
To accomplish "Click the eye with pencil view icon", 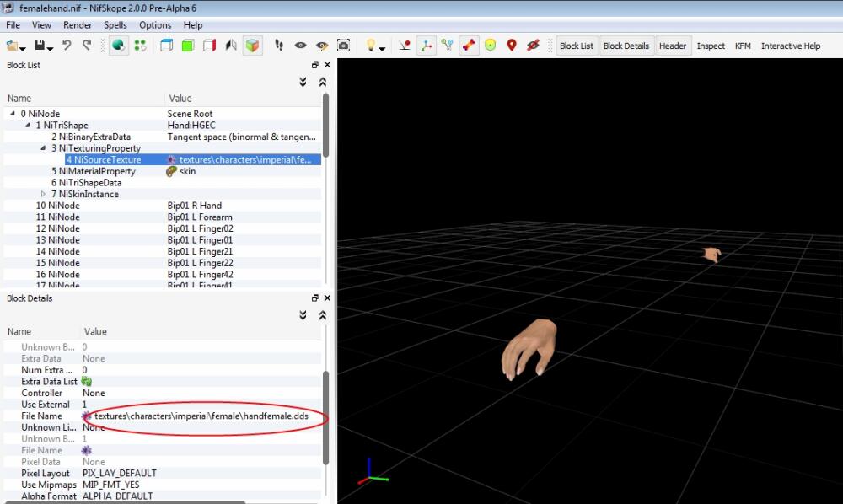I will point(322,46).
